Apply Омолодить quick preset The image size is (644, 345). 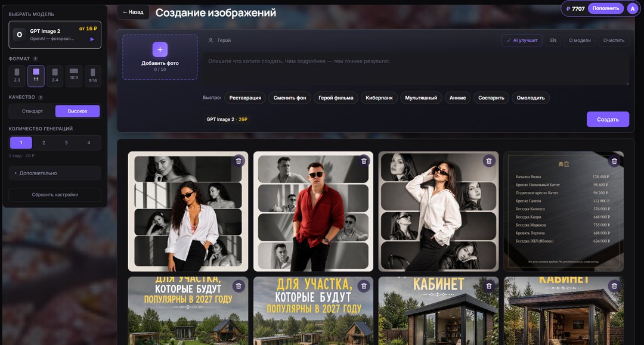(531, 98)
